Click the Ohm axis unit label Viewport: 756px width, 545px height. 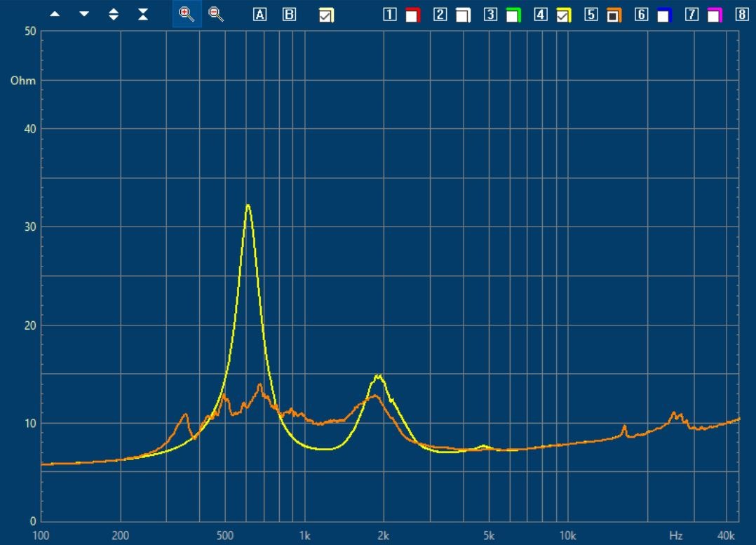pos(23,81)
